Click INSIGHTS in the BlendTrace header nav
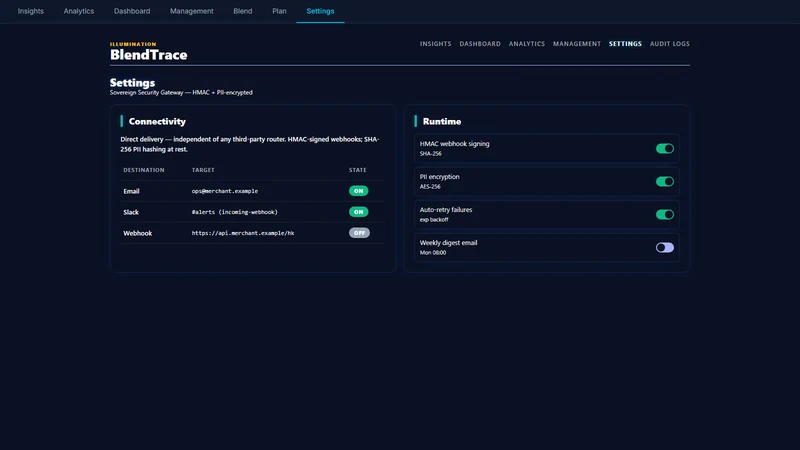The image size is (800, 450). click(x=435, y=44)
